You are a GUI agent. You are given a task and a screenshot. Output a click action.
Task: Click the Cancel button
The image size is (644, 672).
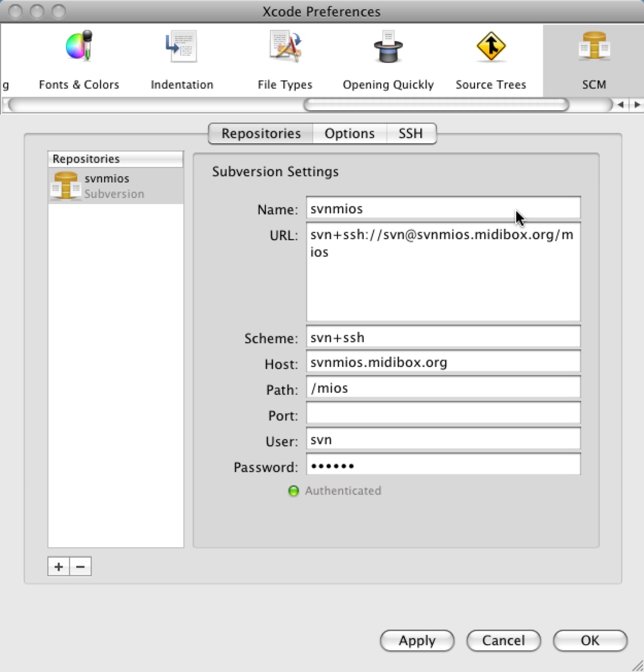point(504,641)
